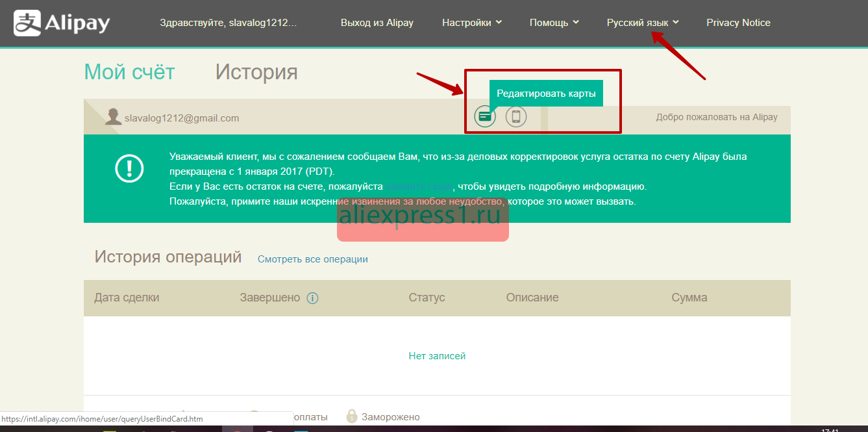This screenshot has height=432, width=868.
Task: Open the Privacy Notice link
Action: point(738,23)
